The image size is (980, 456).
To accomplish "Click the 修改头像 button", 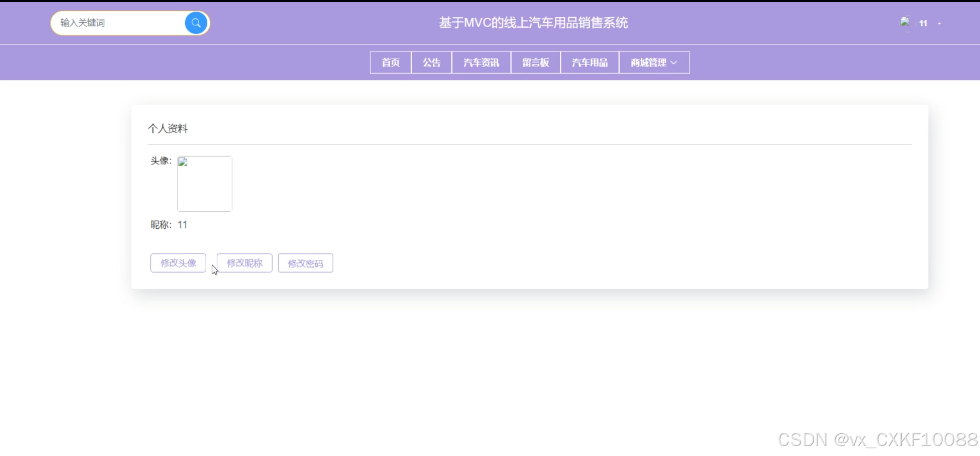I will click(x=178, y=263).
